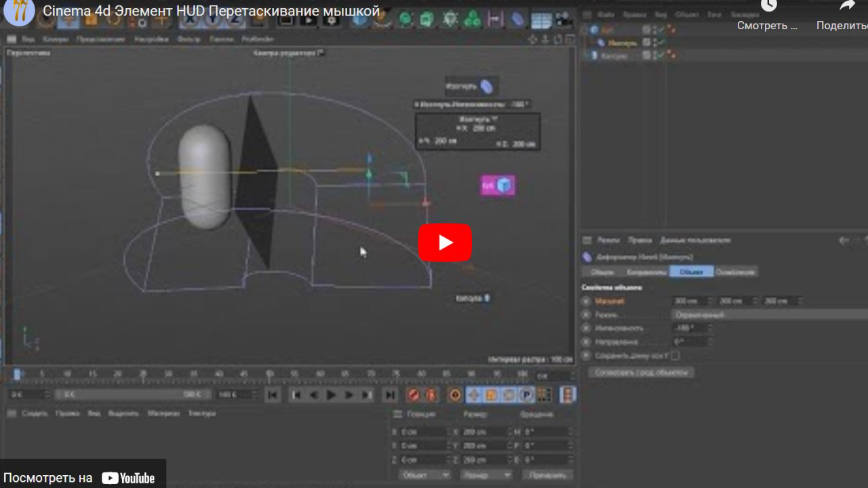The height and width of the screenshot is (488, 868).
Task: Step forward one frame
Action: (x=349, y=394)
